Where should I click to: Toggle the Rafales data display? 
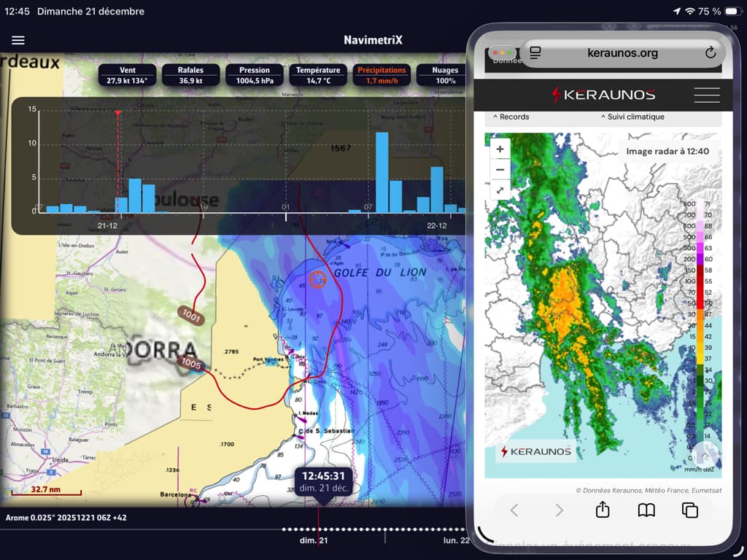coord(191,75)
